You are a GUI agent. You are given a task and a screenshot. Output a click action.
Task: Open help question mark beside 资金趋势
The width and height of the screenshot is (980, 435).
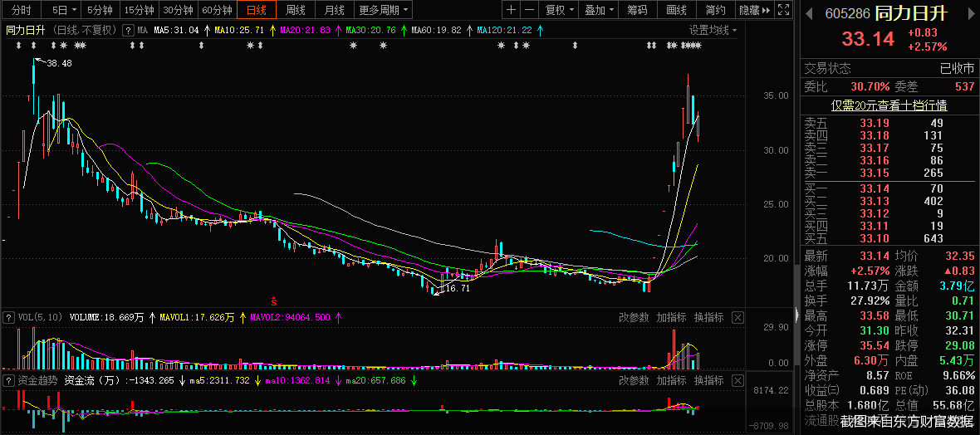tap(8, 380)
